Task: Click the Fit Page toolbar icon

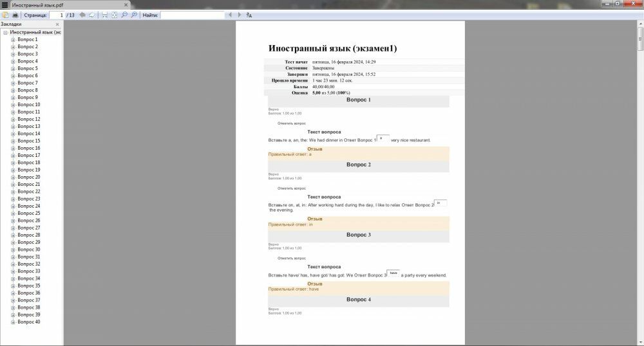Action: (x=114, y=15)
